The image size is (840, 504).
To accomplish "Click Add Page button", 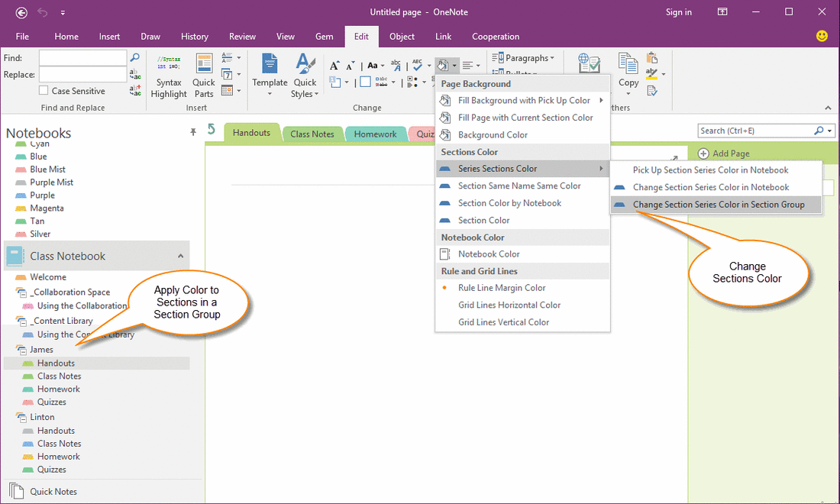I will click(724, 153).
